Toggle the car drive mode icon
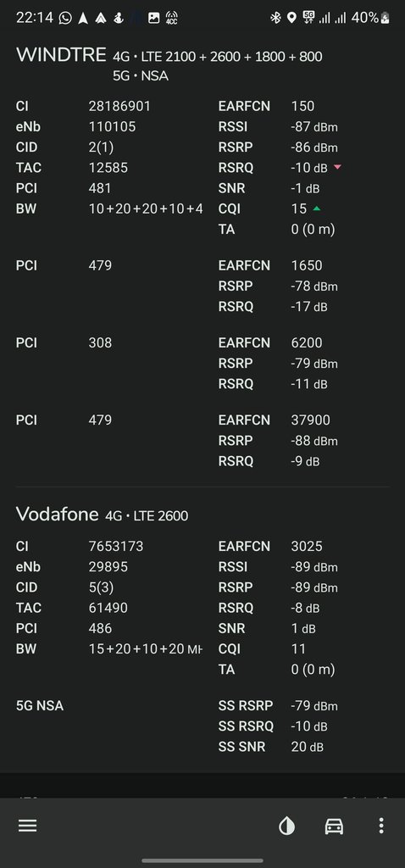Image resolution: width=405 pixels, height=868 pixels. [x=334, y=826]
